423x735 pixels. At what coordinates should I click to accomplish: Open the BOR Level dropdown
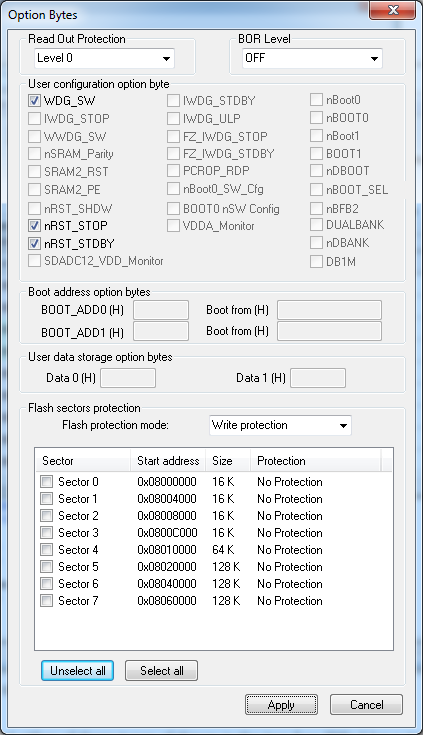(x=312, y=58)
